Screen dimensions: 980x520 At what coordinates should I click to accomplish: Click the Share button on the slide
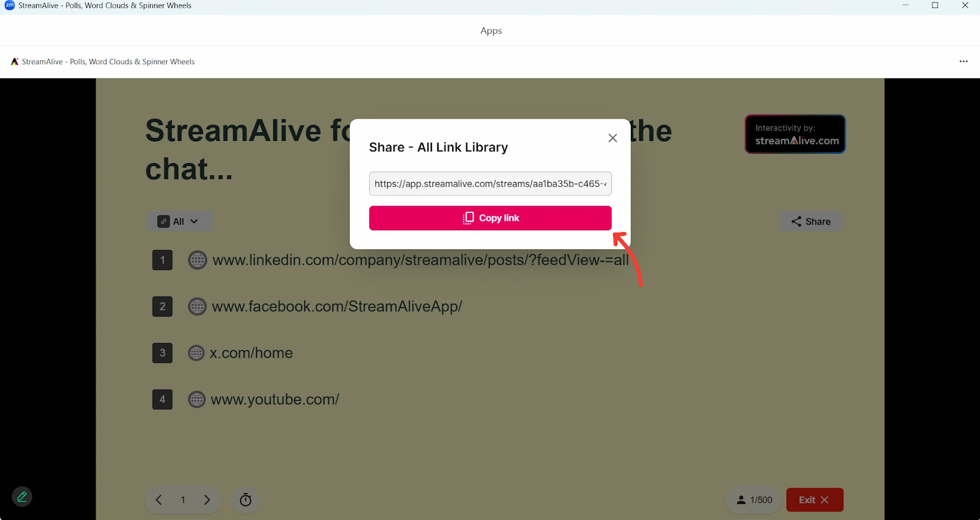[810, 222]
